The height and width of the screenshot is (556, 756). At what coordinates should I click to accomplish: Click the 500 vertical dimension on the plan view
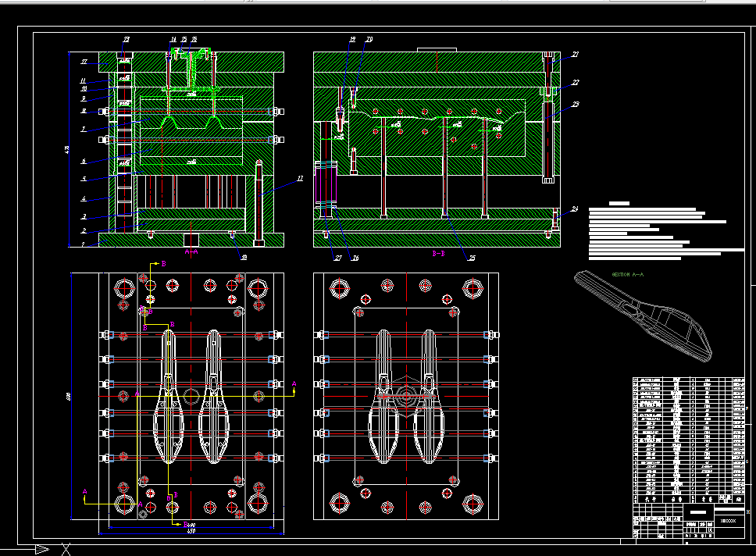click(68, 397)
